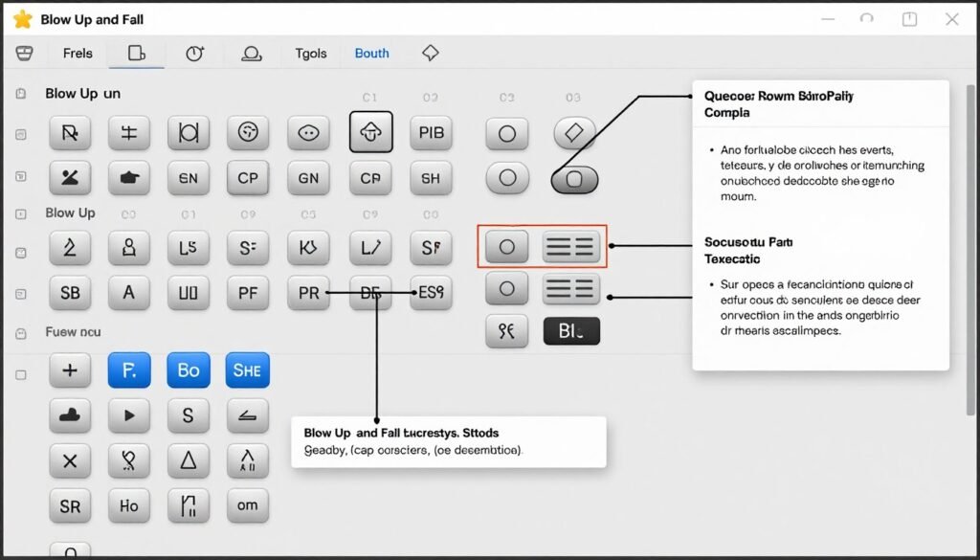Click the diamond icon in the toolbar
The height and width of the screenshot is (560, 980).
(x=430, y=53)
